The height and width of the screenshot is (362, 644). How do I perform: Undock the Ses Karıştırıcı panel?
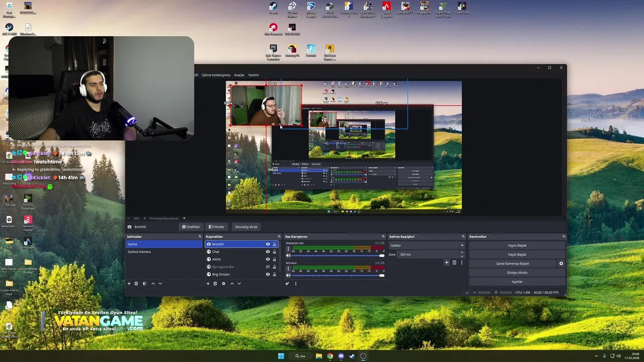click(383, 236)
